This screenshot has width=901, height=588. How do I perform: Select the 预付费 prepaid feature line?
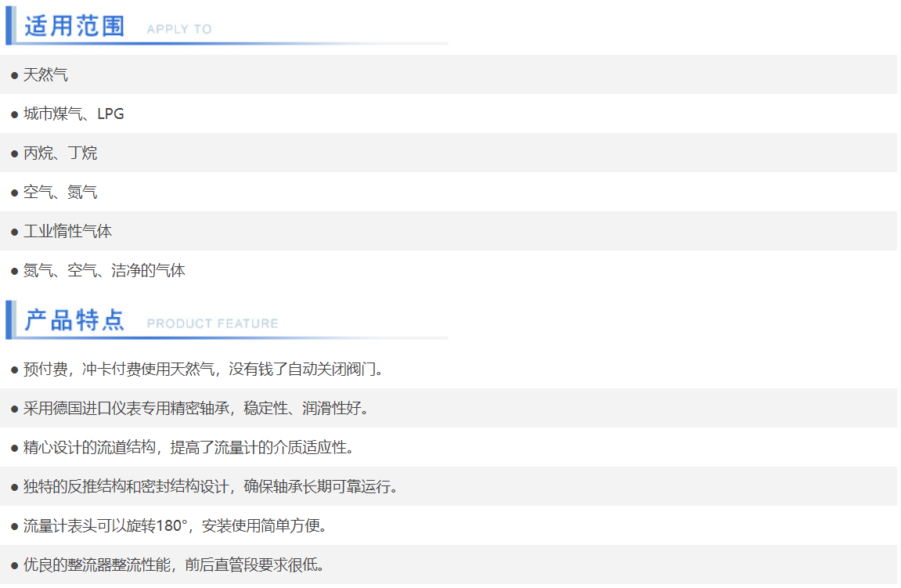click(x=204, y=370)
